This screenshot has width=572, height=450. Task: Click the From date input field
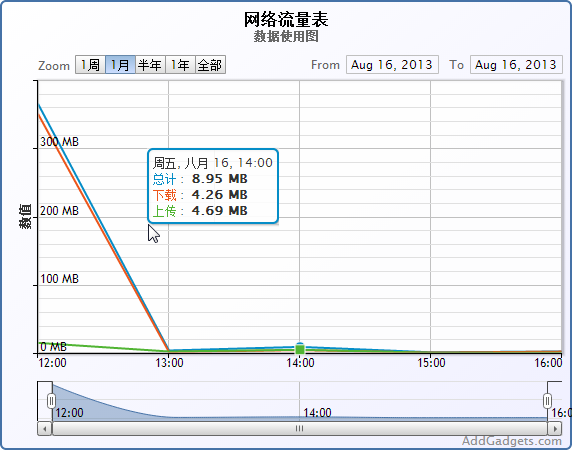(392, 65)
